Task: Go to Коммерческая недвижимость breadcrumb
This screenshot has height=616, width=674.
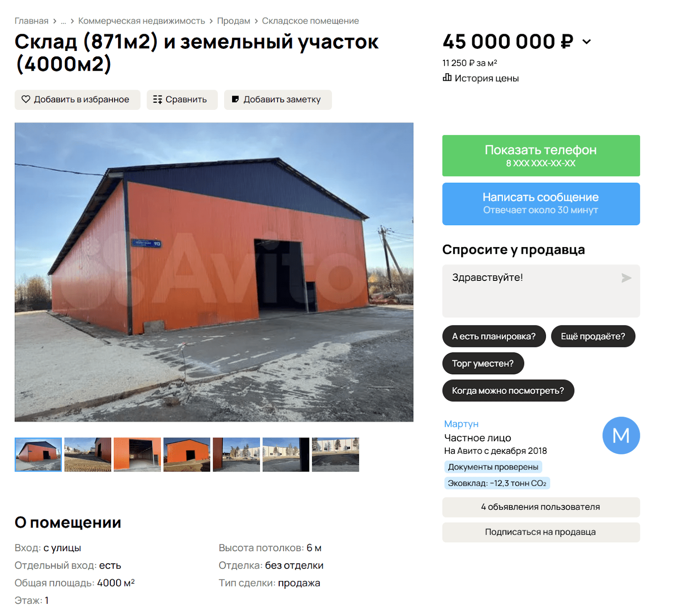Action: click(142, 21)
